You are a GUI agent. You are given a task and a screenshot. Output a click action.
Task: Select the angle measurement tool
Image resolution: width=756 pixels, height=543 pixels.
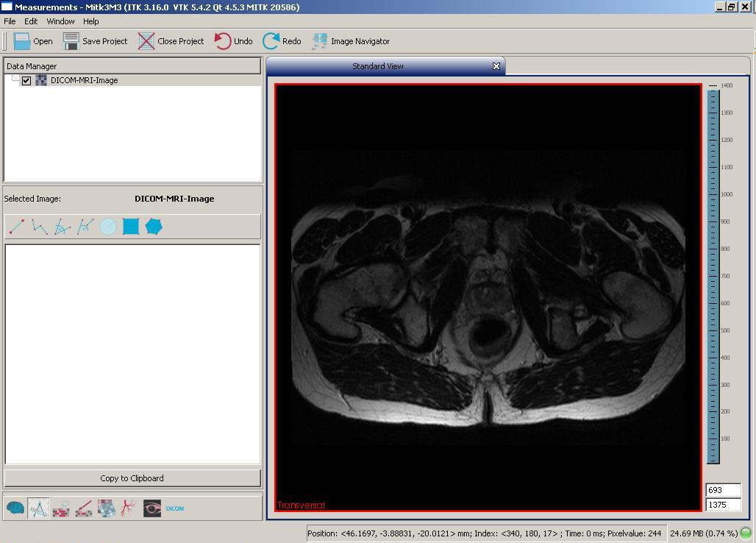coord(63,227)
